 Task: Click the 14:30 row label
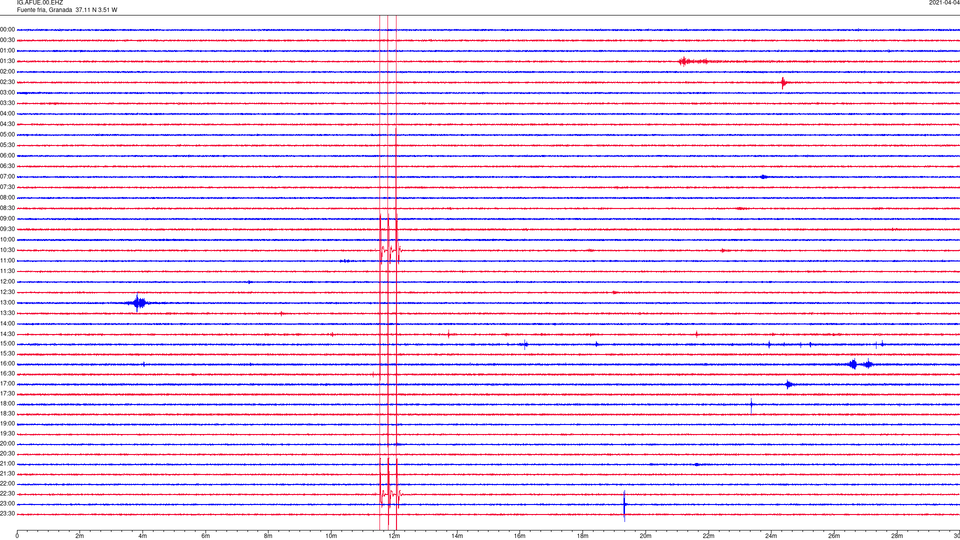8,334
